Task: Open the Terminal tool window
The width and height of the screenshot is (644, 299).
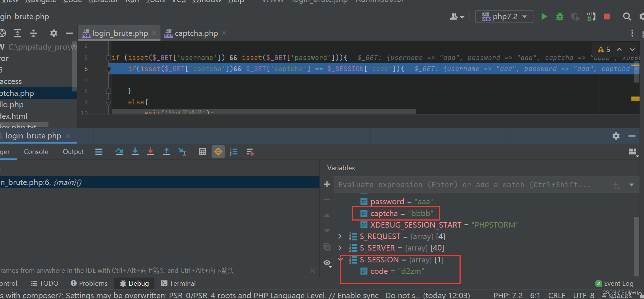Action: click(x=178, y=283)
